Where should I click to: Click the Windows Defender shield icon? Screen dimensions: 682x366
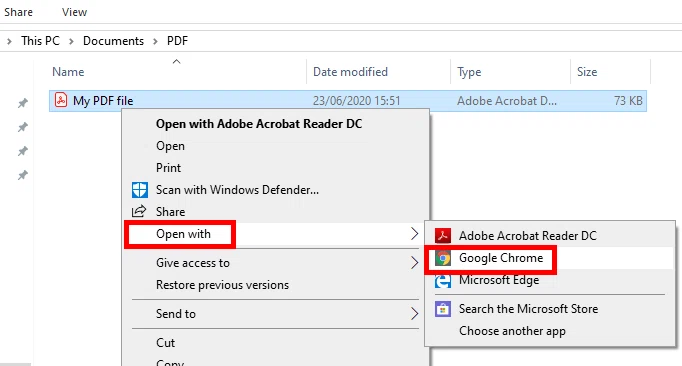click(x=140, y=190)
